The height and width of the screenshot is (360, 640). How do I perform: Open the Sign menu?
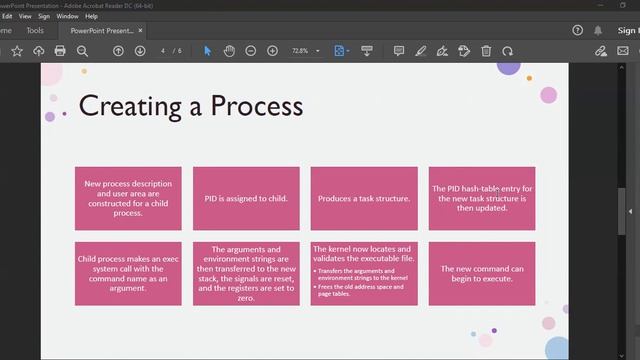point(44,16)
